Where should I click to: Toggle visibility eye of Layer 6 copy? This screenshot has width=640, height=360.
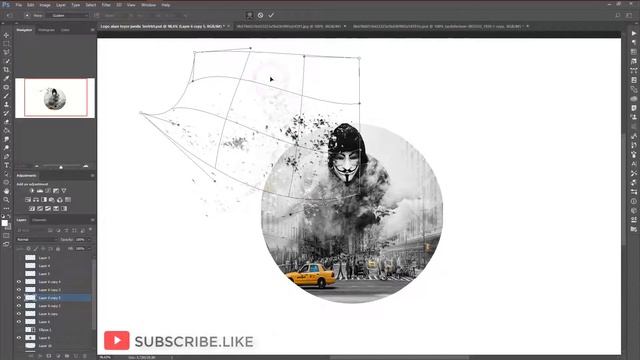tap(19, 314)
